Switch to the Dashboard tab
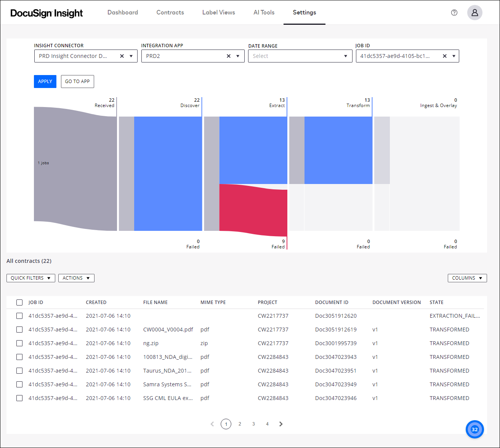This screenshot has height=448, width=500. (123, 12)
